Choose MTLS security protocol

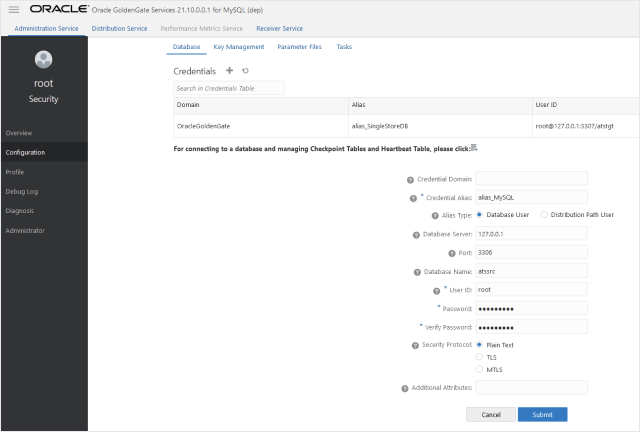coord(479,369)
